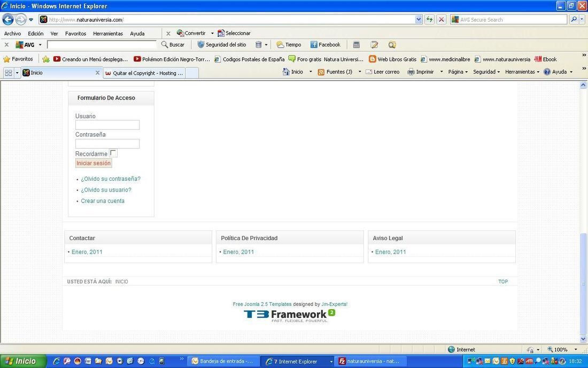Click the Quick Tabs grid icon

[8, 73]
